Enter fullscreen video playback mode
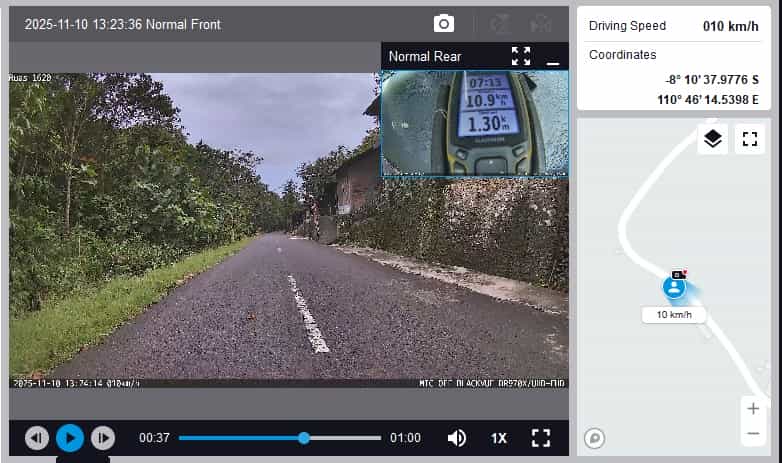Screen dimensions: 782x463 pos(541,438)
